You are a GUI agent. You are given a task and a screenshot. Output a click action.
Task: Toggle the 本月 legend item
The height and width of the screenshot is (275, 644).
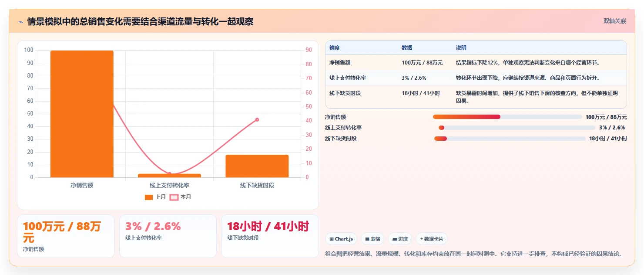pyautogui.click(x=181, y=197)
